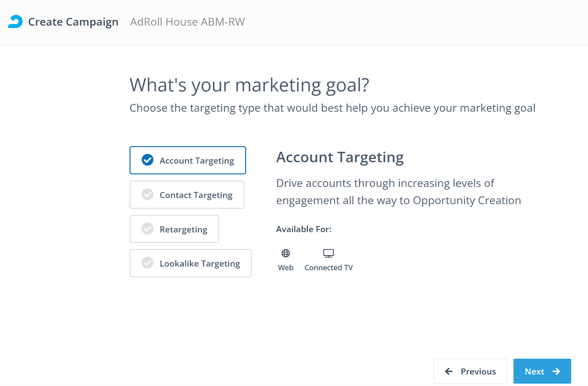Click the left arrow on Previous
Screen dimensions: 588x386
click(449, 371)
